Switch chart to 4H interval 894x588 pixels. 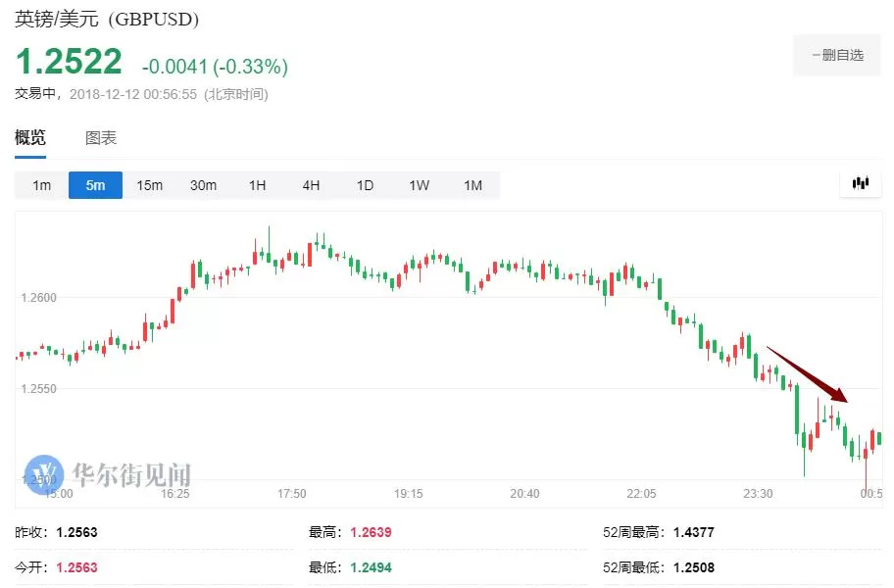(311, 185)
